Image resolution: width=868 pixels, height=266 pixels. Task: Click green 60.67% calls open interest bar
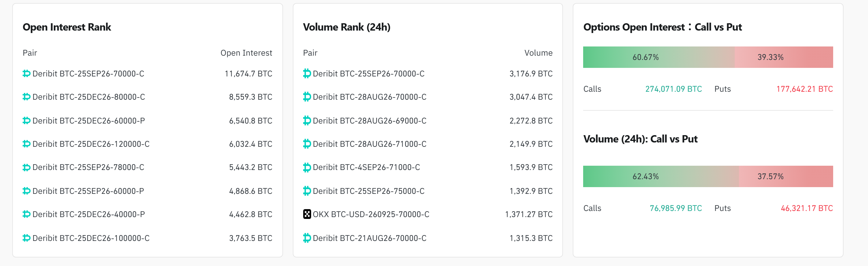click(658, 57)
